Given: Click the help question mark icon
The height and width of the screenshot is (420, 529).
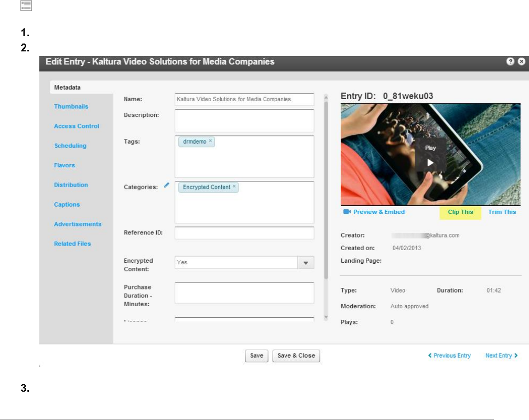Looking at the screenshot, I should pyautogui.click(x=510, y=61).
